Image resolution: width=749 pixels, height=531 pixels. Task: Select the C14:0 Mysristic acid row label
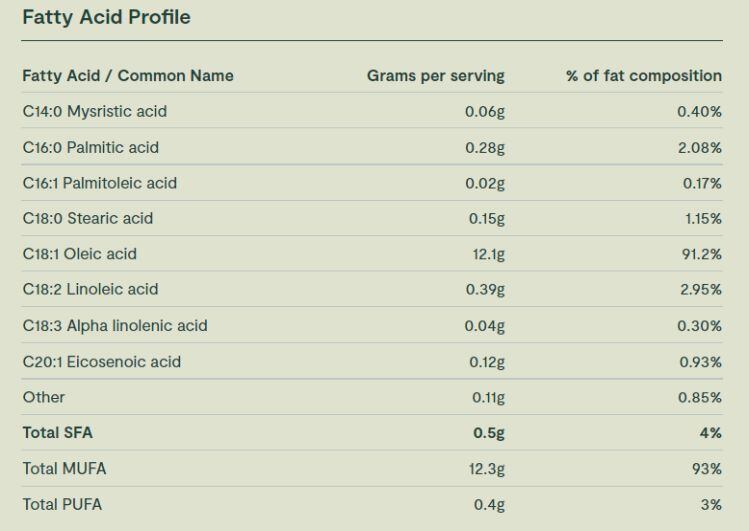coord(94,111)
